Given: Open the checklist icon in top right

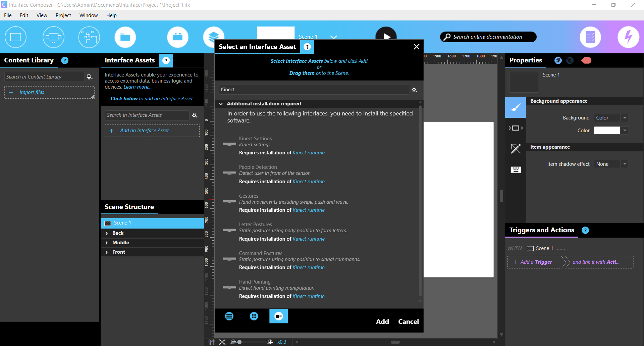Looking at the screenshot, I should coord(590,37).
